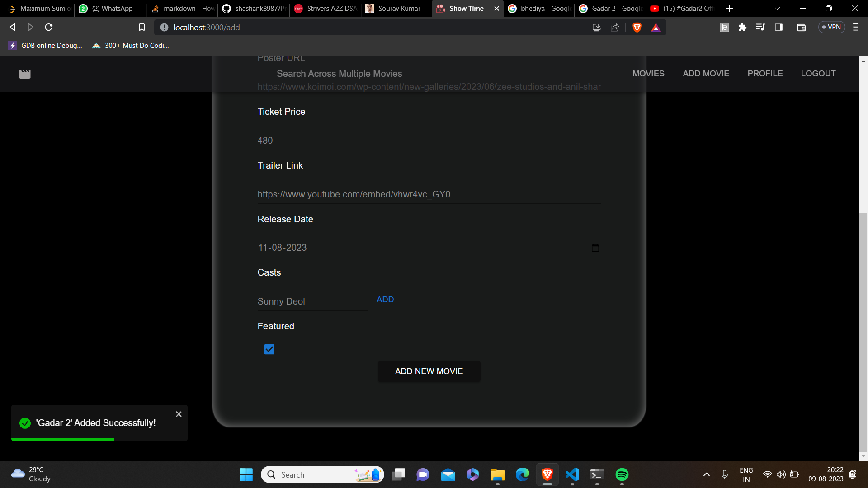Bookmark this page with the bookmark icon
This screenshot has height=488, width=868.
pos(142,28)
